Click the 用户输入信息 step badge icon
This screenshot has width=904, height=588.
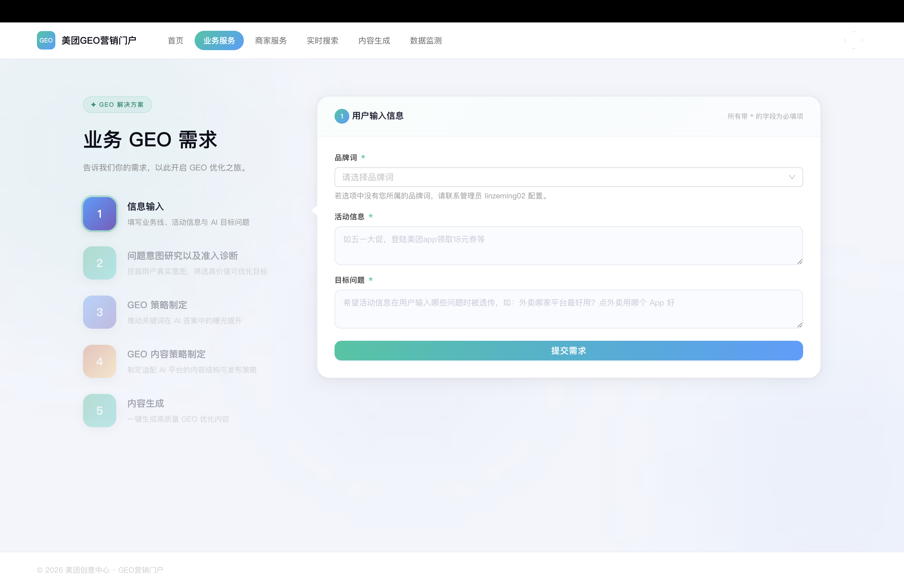click(x=342, y=116)
